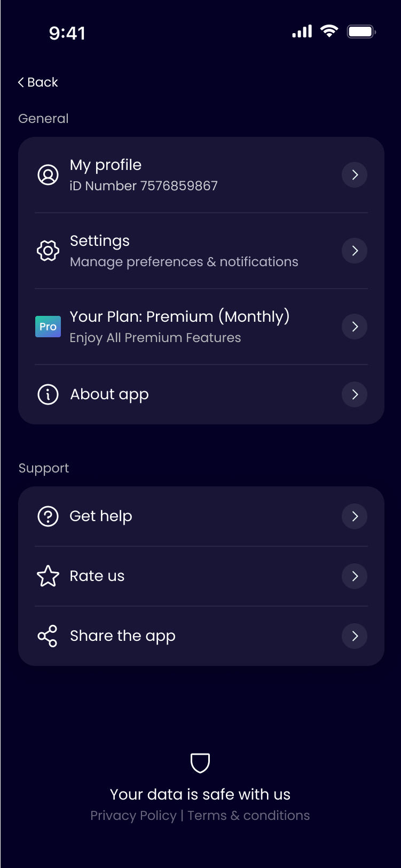This screenshot has width=401, height=868.
Task: Click the Pro plan badge
Action: click(48, 327)
